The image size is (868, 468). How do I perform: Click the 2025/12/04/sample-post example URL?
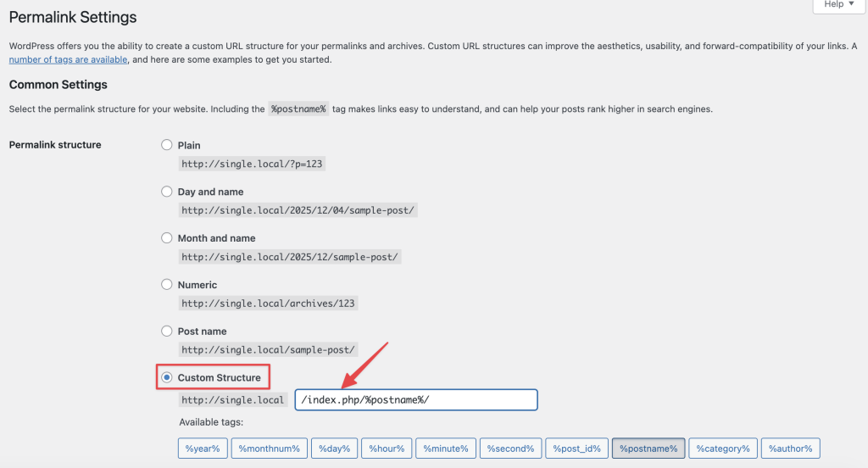pyautogui.click(x=298, y=210)
